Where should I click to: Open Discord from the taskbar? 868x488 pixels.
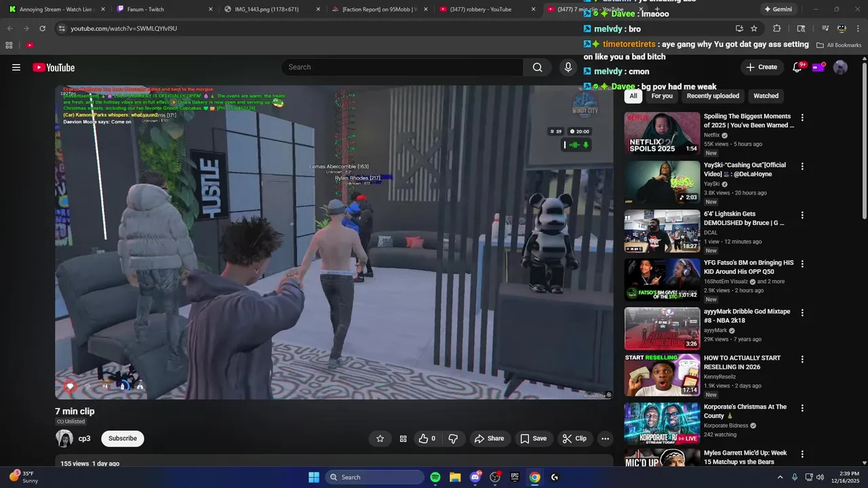(x=475, y=477)
